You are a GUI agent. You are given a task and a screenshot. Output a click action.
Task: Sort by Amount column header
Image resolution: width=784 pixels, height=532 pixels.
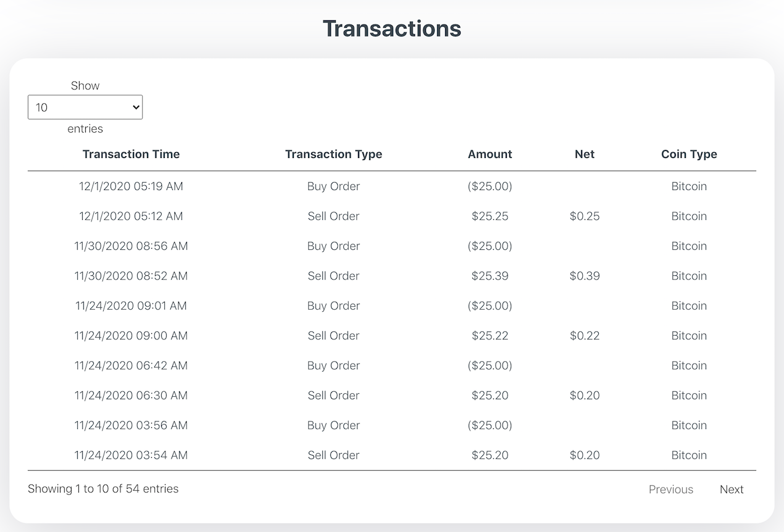point(490,154)
